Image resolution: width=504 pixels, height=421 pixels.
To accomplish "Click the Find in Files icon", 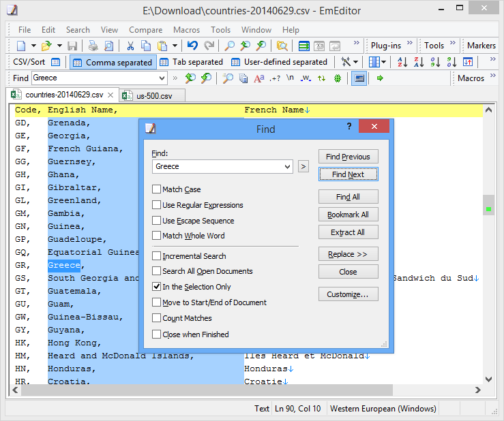I will [x=282, y=46].
